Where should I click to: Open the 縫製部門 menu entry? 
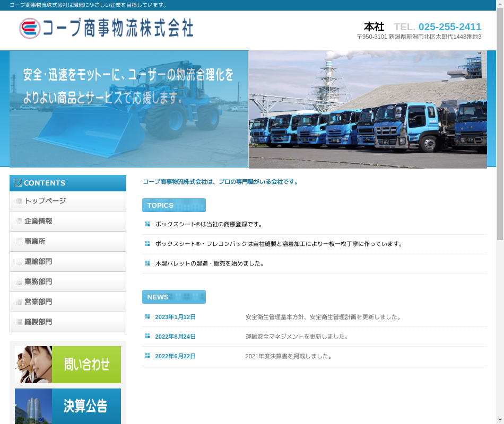pos(67,322)
